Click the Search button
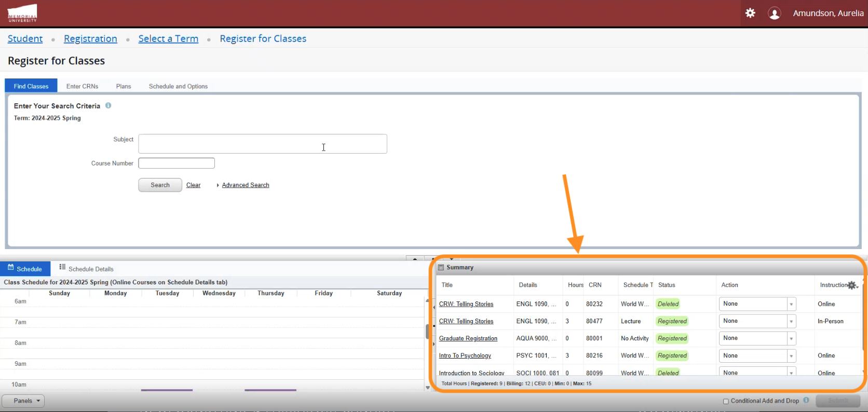Image resolution: width=868 pixels, height=412 pixels. coord(160,185)
